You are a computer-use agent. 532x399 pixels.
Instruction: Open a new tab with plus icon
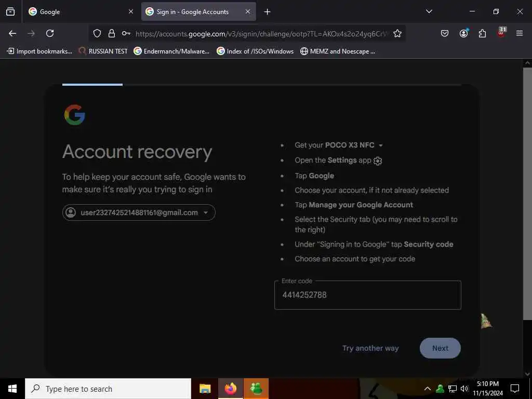(268, 12)
